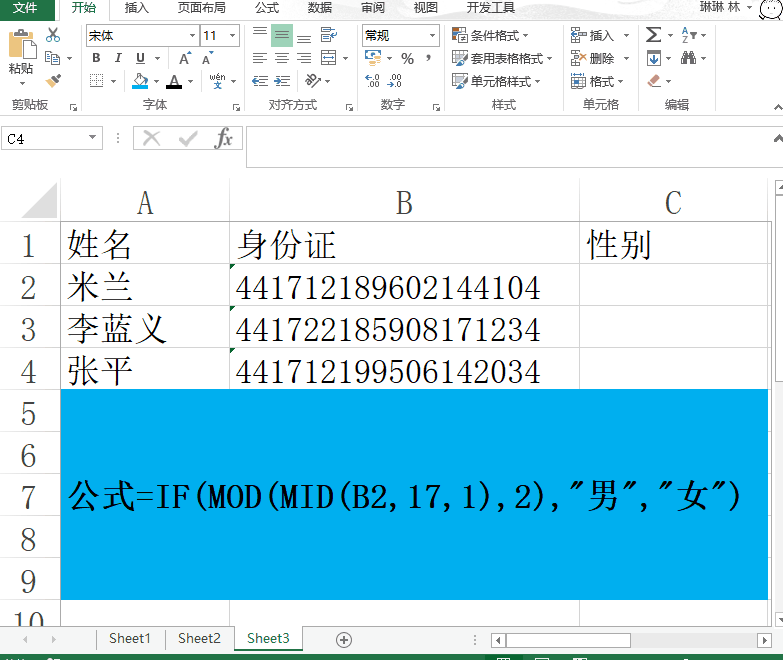Click the wén phonetic guide icon
Screen dimensions: 783x660
pos(217,80)
